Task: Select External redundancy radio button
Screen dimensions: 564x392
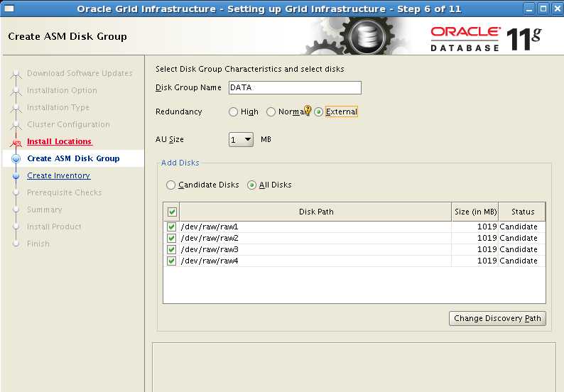Action: pos(318,111)
